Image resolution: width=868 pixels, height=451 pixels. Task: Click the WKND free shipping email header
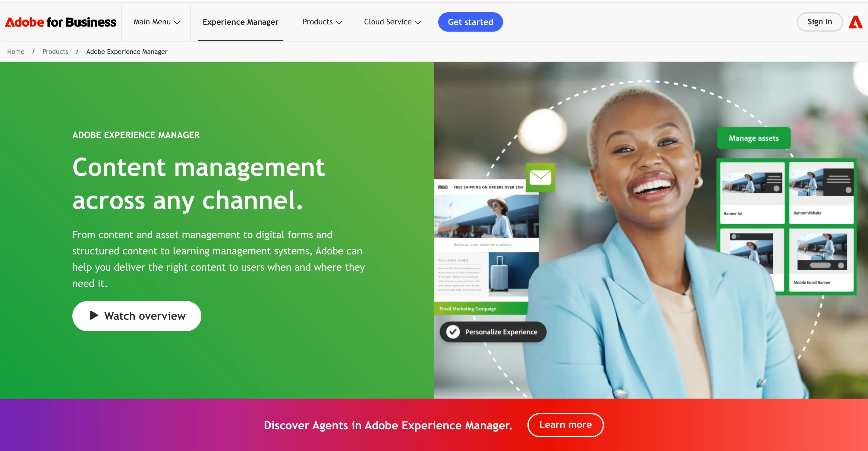point(480,187)
